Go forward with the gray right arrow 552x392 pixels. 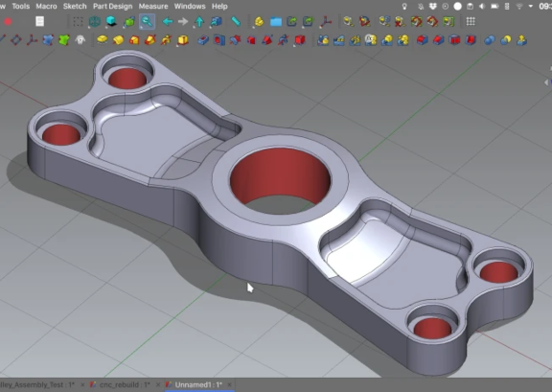click(183, 22)
